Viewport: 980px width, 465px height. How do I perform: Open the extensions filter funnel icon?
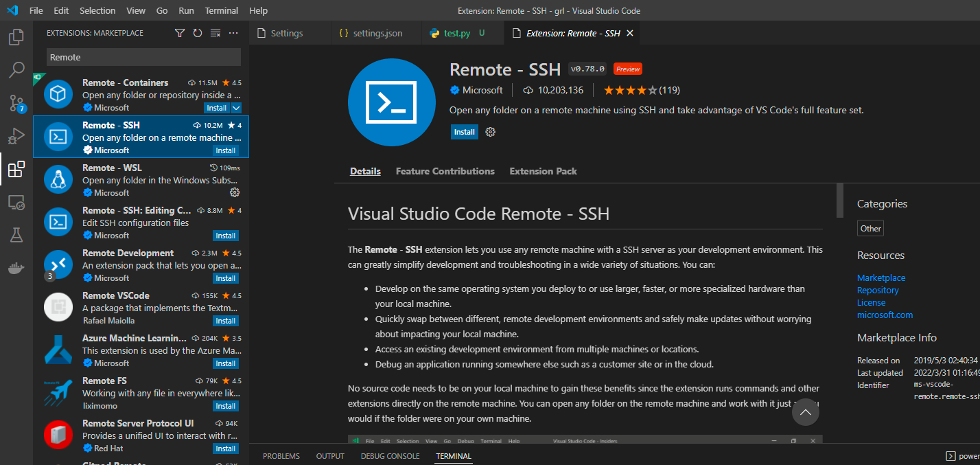pos(179,32)
